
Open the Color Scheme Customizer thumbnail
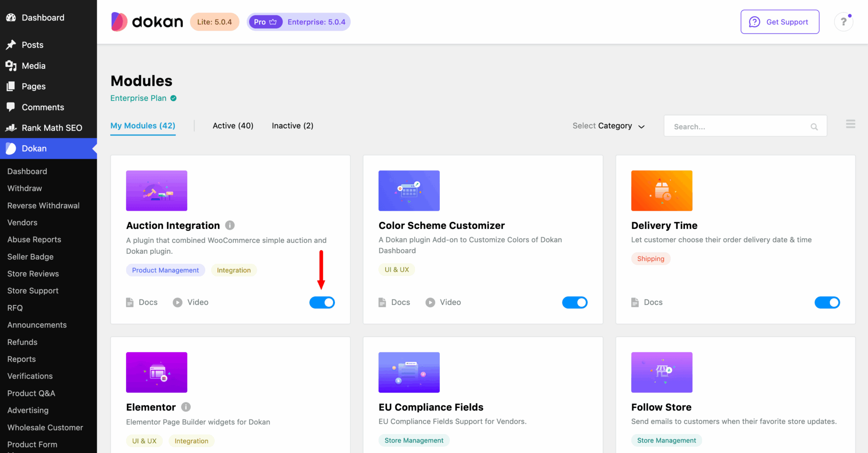409,191
